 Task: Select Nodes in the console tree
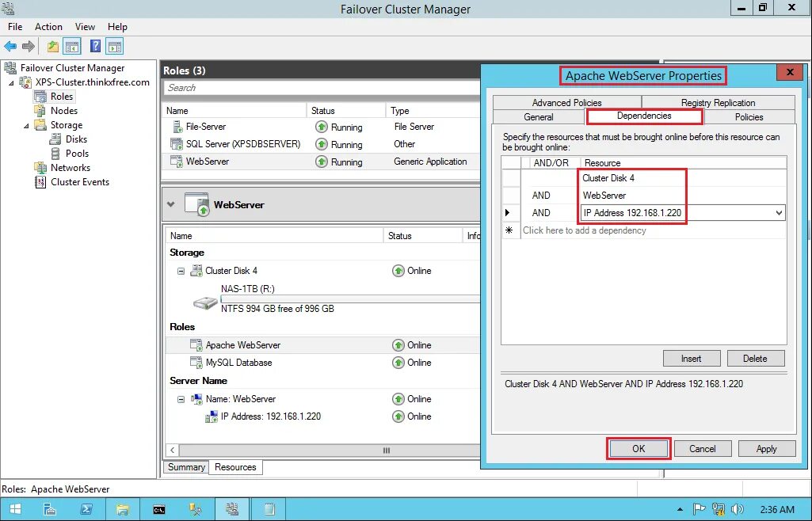point(63,111)
